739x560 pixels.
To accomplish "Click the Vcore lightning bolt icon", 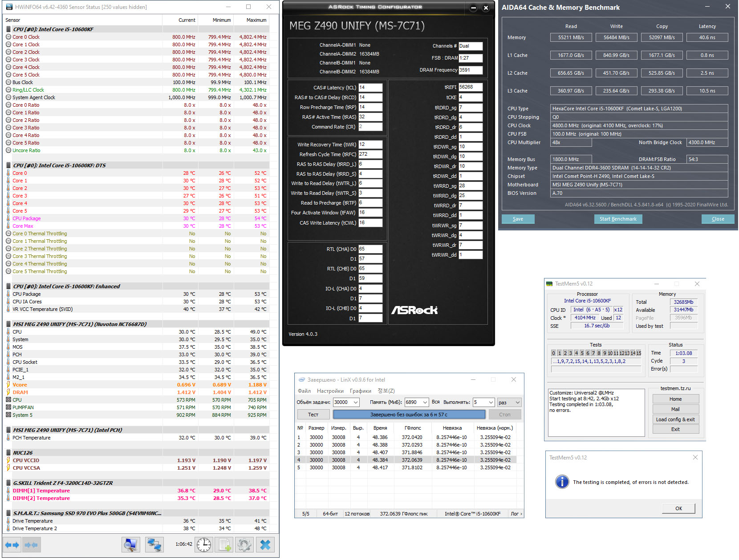I will tap(8, 385).
